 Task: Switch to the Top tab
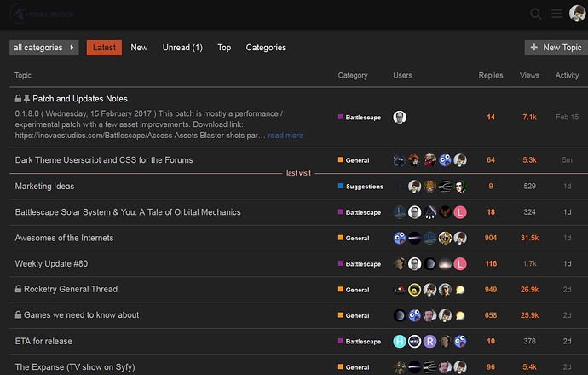point(224,48)
